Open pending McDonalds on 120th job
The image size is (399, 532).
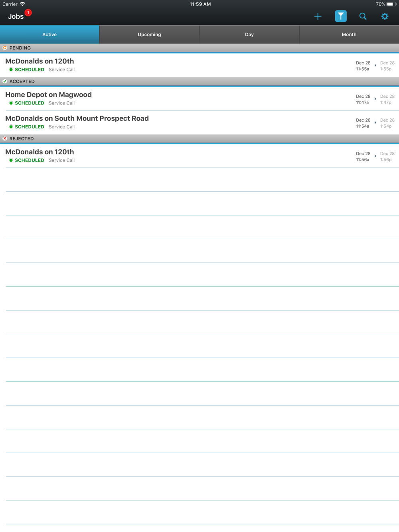point(199,65)
